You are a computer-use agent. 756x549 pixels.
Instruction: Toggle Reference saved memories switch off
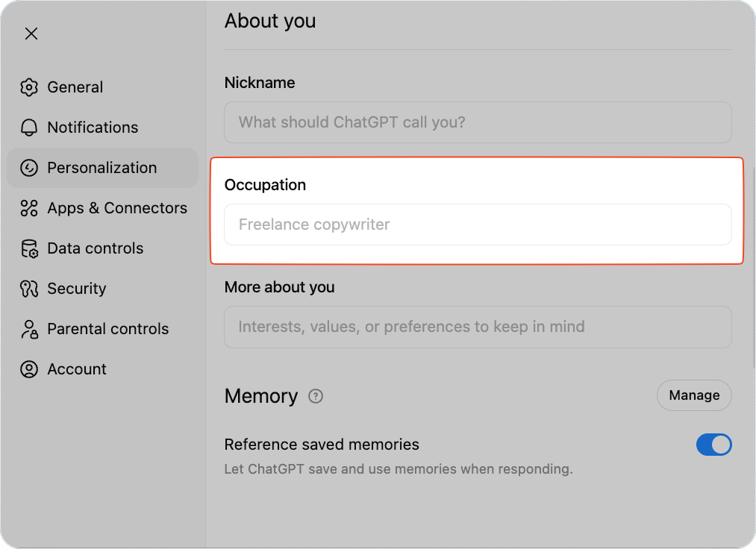(713, 445)
